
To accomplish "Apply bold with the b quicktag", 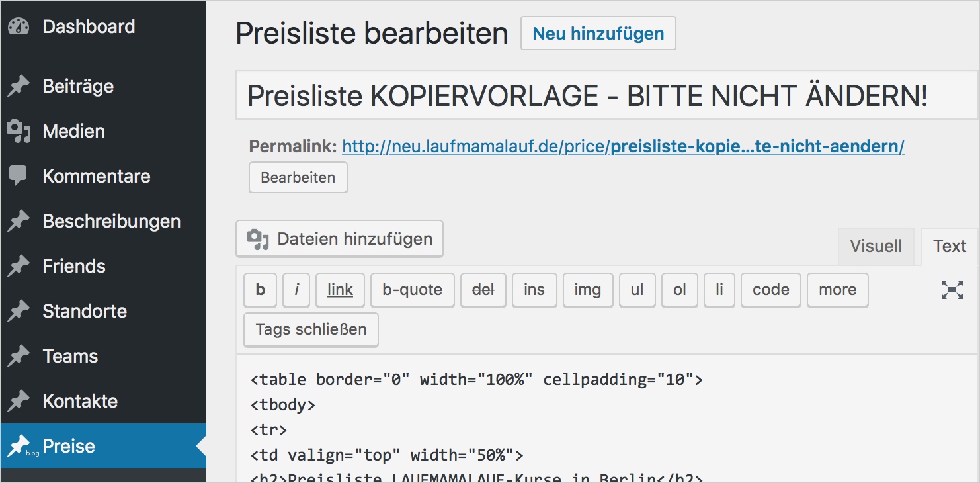I will point(259,290).
